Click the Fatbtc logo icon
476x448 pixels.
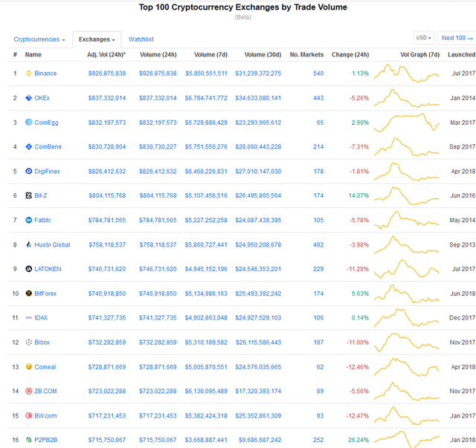[x=28, y=220]
